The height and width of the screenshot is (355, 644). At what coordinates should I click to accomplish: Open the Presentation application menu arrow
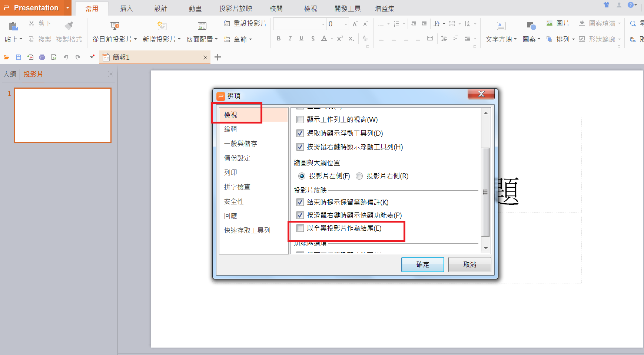coord(67,8)
